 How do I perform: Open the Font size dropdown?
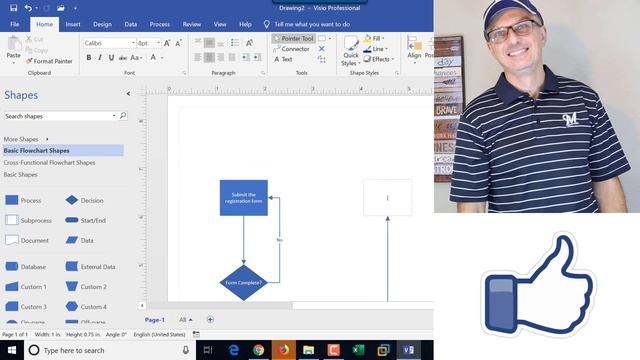tap(158, 43)
